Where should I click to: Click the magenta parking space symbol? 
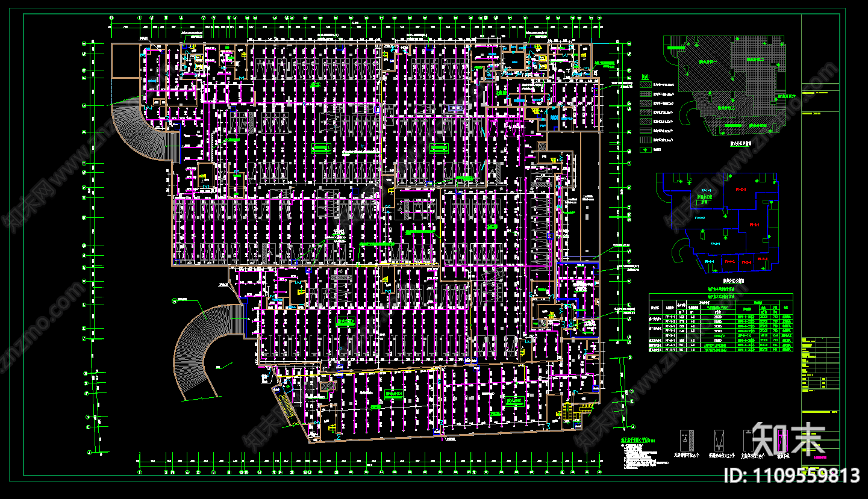782,441
